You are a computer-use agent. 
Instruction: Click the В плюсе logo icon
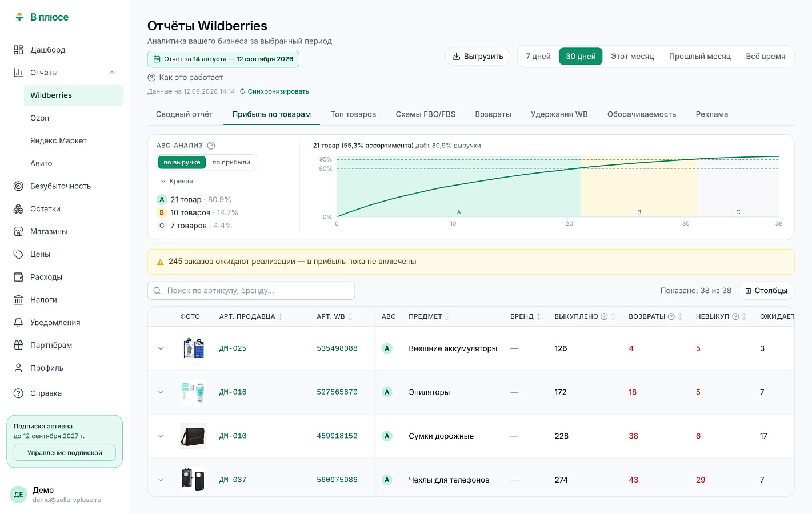(x=19, y=17)
